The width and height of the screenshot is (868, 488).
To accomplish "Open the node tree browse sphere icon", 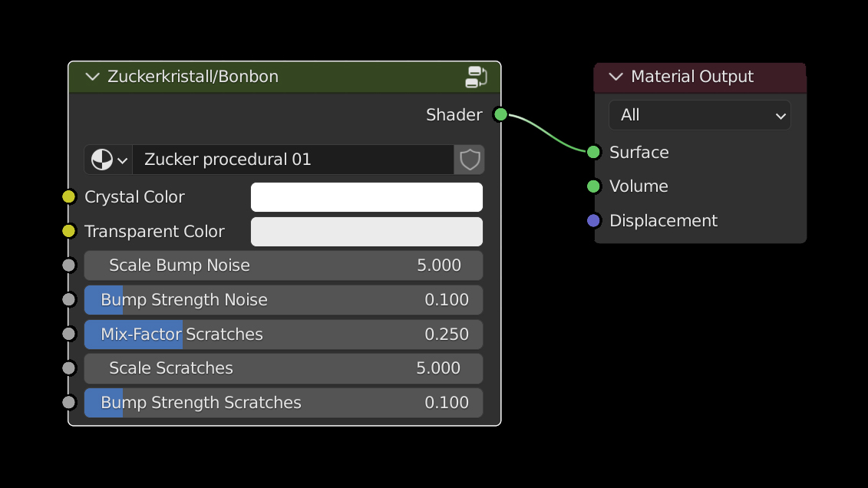I will pyautogui.click(x=108, y=160).
